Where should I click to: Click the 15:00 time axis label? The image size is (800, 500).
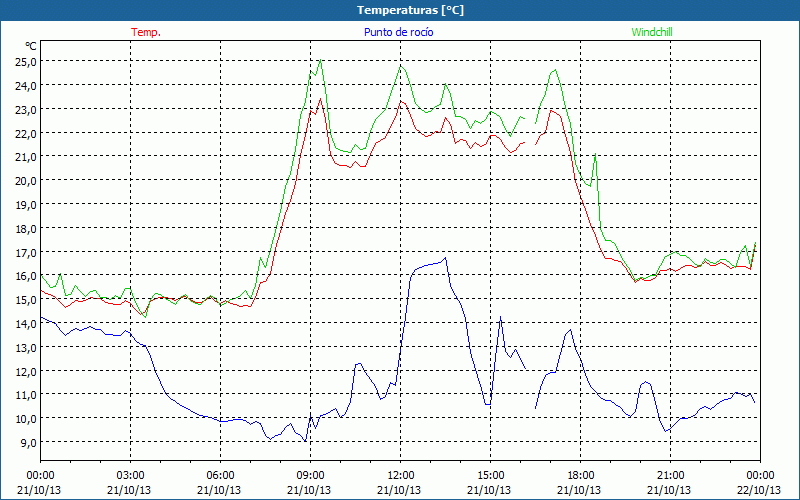(490, 476)
